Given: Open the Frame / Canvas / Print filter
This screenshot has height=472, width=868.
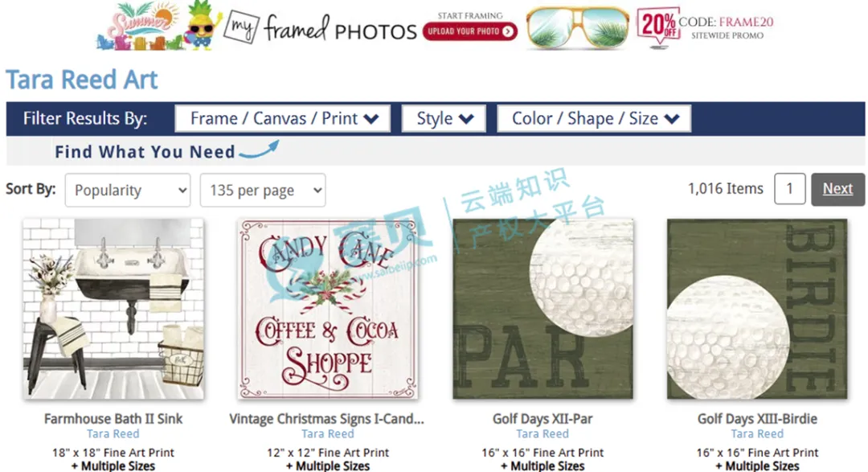Looking at the screenshot, I should pos(283,118).
